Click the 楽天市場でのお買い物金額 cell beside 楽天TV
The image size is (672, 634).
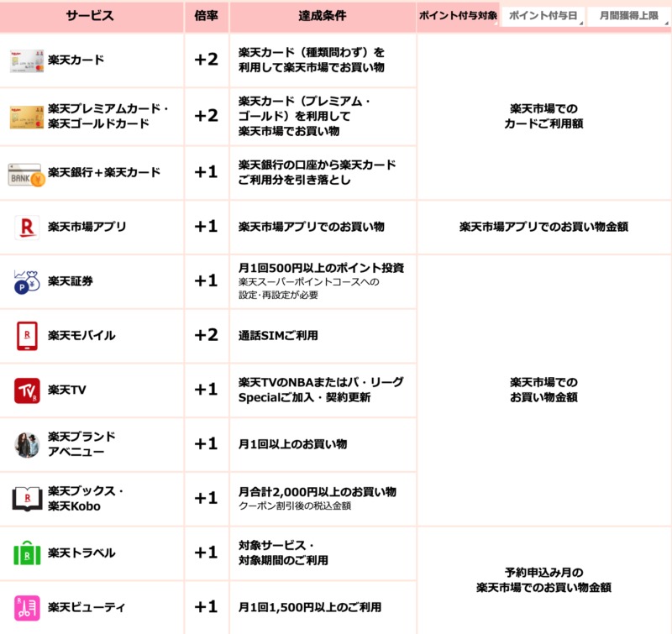tap(543, 390)
